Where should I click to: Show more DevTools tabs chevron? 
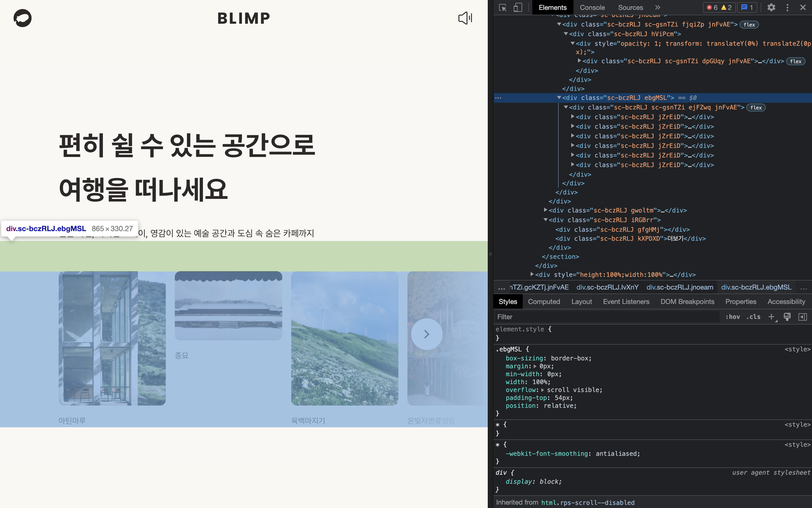point(658,7)
